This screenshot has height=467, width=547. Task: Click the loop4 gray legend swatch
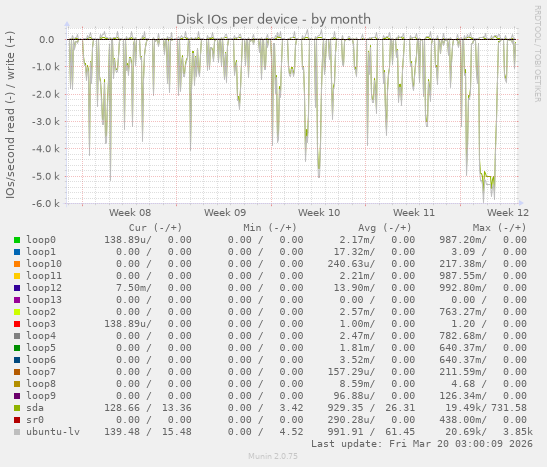[x=17, y=336]
